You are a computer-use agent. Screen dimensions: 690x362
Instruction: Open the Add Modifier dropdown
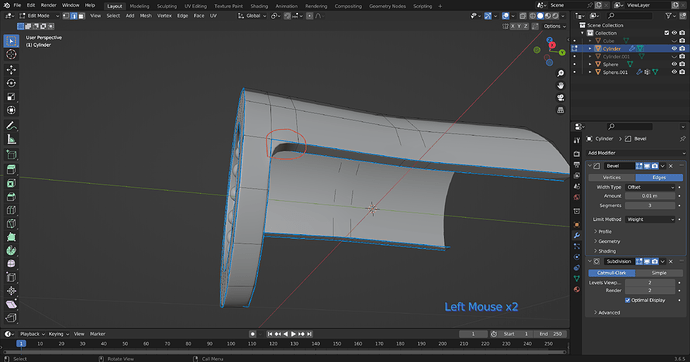636,153
